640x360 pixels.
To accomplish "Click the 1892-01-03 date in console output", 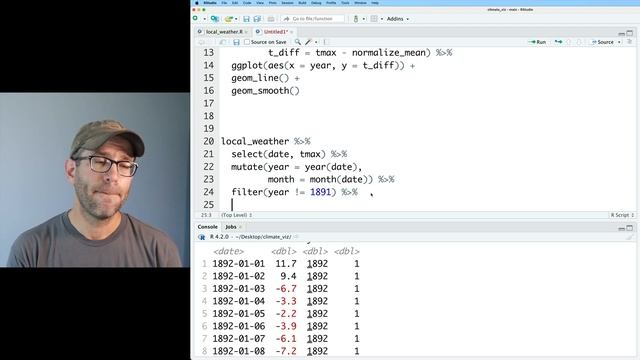I will tap(239, 289).
